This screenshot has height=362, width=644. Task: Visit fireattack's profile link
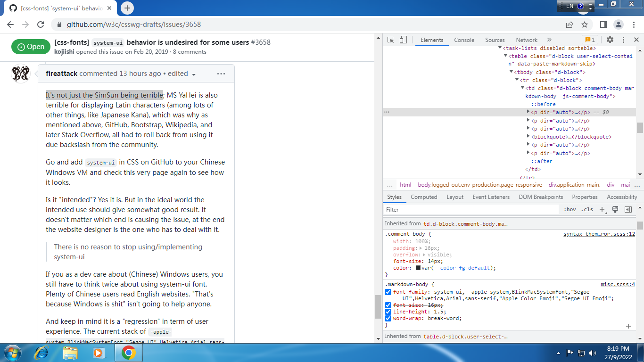click(x=62, y=74)
